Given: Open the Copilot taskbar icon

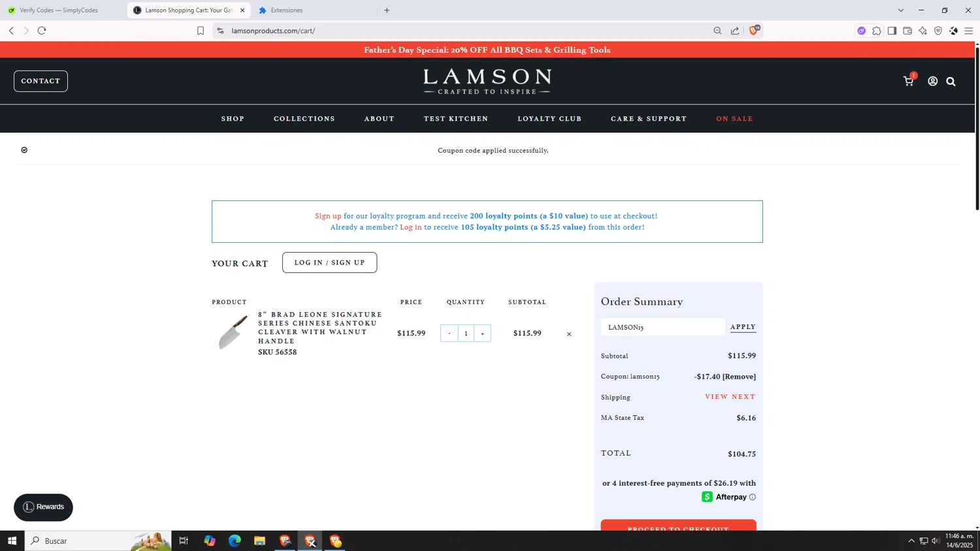Looking at the screenshot, I should (x=210, y=541).
